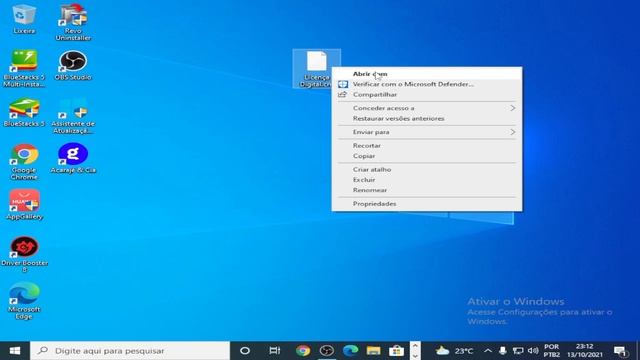
Task: Select the BlueStacks 5 desktop shortcut
Action: (x=24, y=112)
